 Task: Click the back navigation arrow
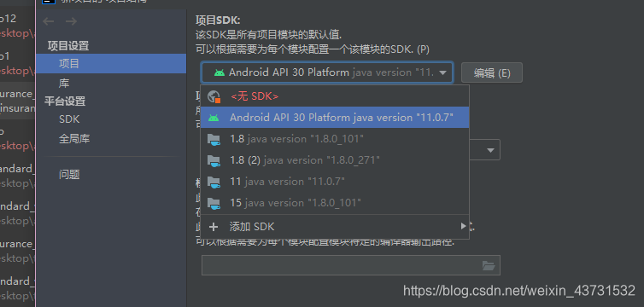49,21
